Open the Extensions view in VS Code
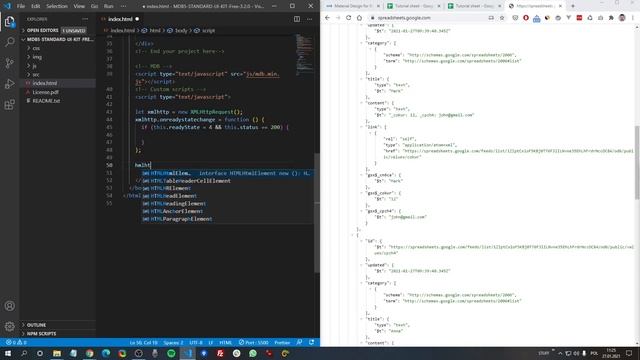 (9, 104)
